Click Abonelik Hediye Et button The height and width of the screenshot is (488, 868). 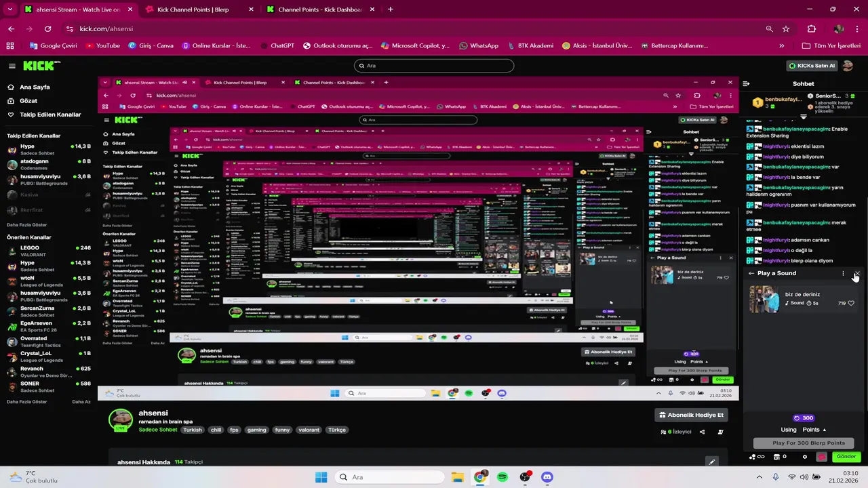pos(692,415)
